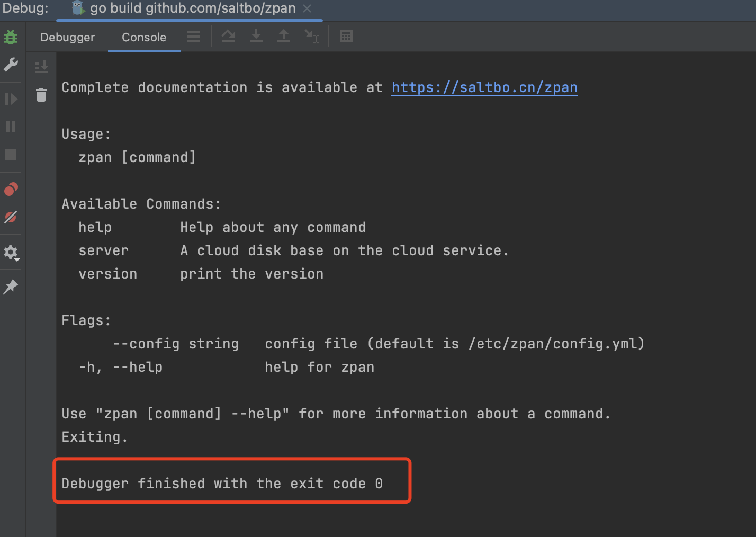Open the debugger Settings gear dropdown

click(11, 253)
